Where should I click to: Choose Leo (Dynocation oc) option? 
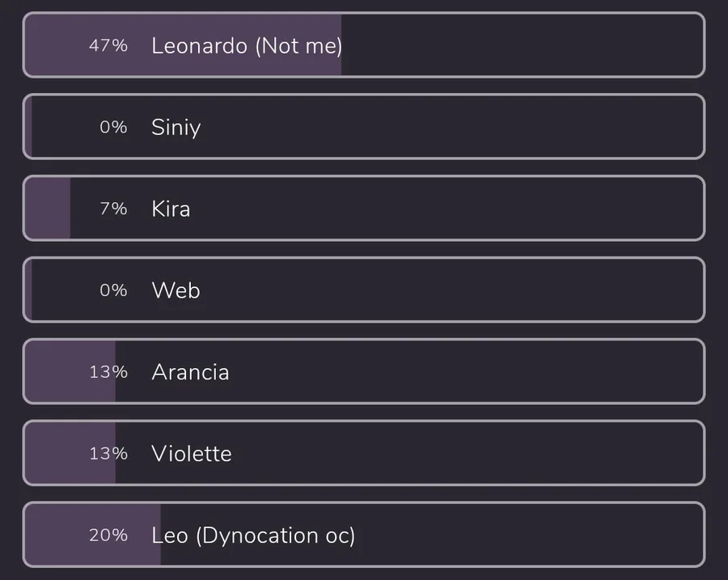click(364, 535)
